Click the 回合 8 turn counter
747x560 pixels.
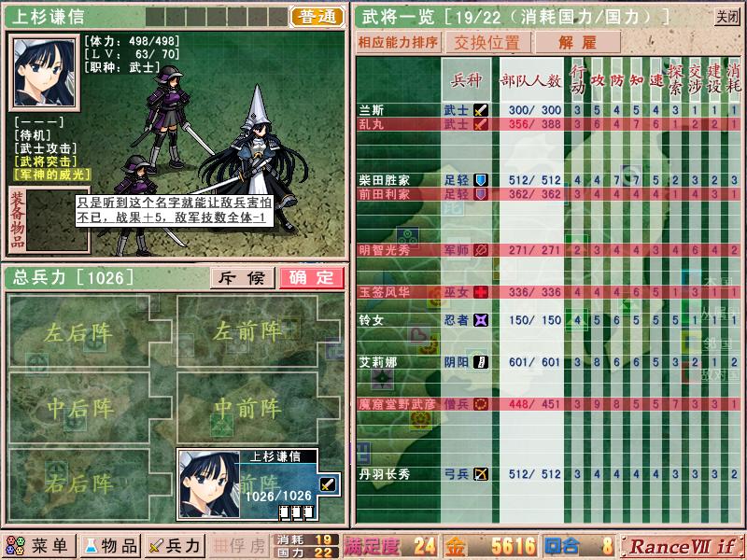(x=579, y=546)
